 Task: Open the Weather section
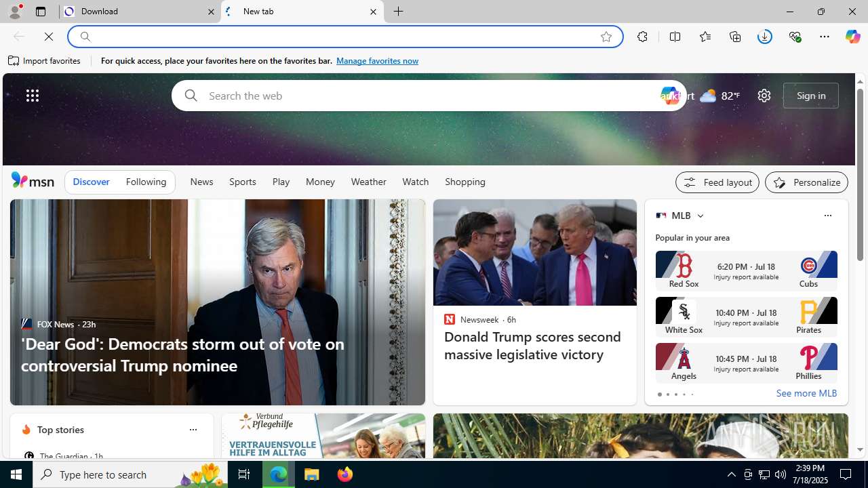click(x=368, y=182)
